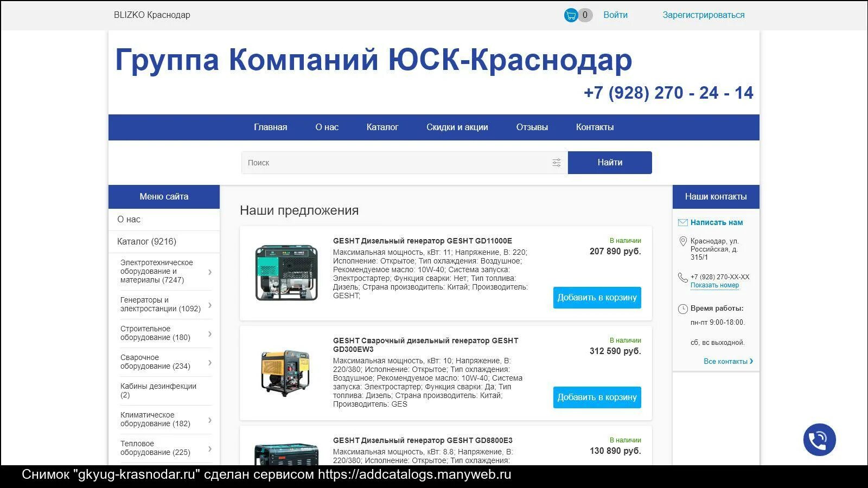
Task: Open О нас in the blue navigation bar
Action: pos(327,127)
